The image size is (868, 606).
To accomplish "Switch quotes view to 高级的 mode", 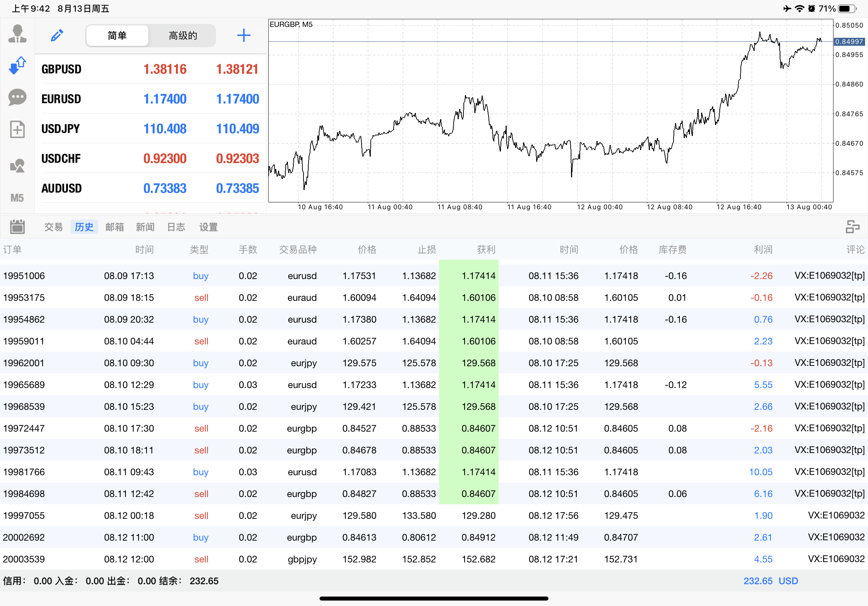I will coord(183,36).
